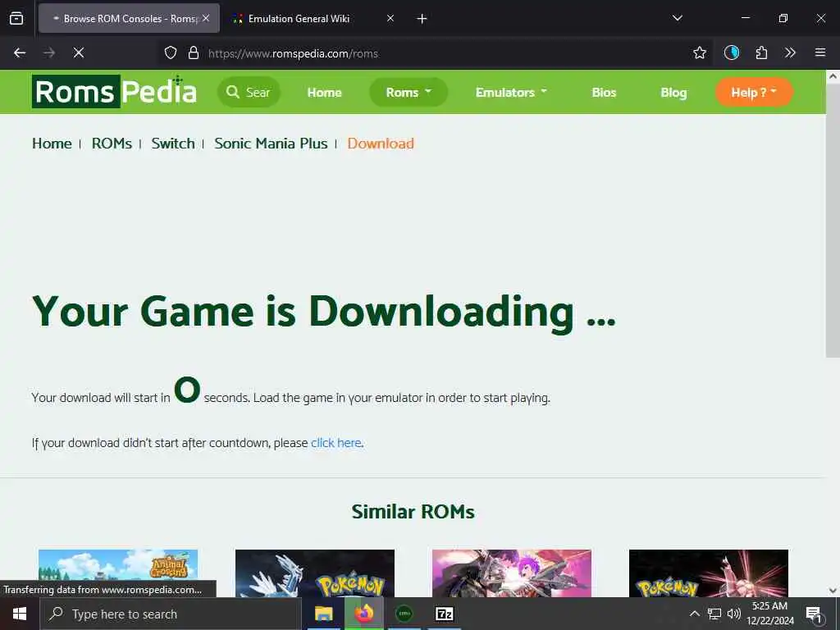Screen dimensions: 840x630
Task: Open the tracking protection shield icon
Action: click(171, 52)
